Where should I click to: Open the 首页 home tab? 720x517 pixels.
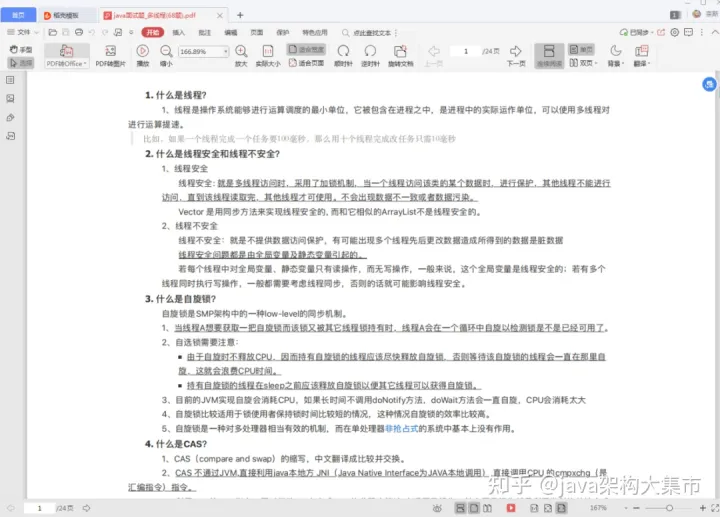pos(18,15)
